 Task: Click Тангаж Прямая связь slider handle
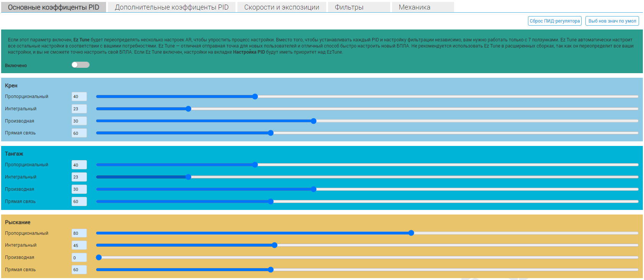pyautogui.click(x=271, y=201)
